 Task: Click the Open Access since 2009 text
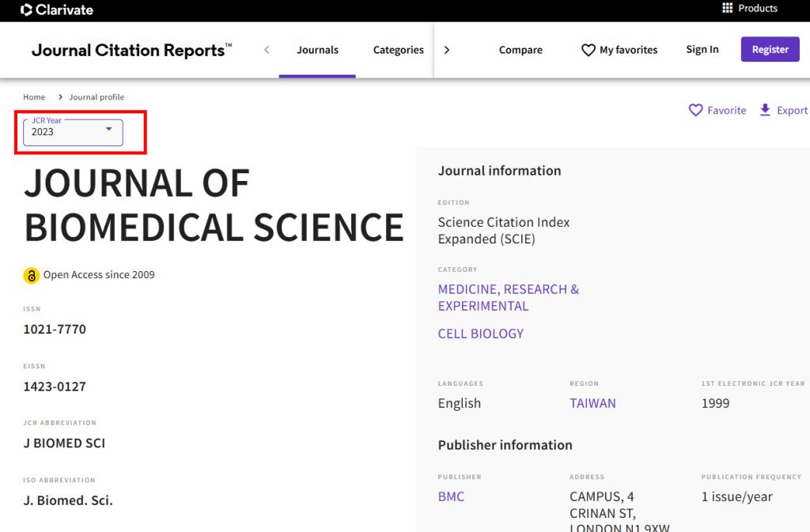(x=99, y=275)
